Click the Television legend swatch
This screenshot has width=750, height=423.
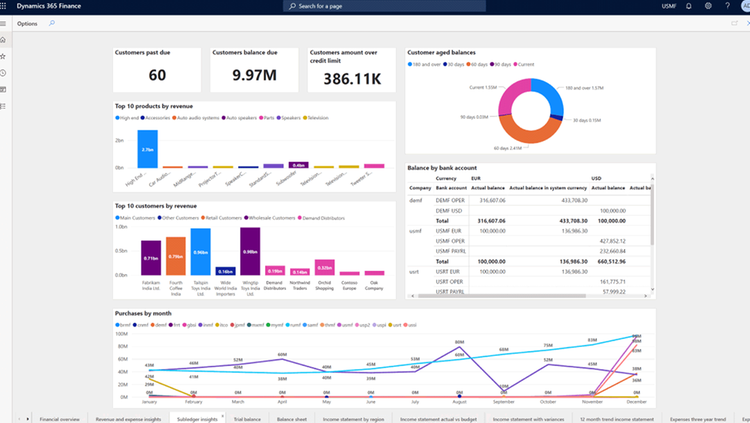click(x=305, y=118)
